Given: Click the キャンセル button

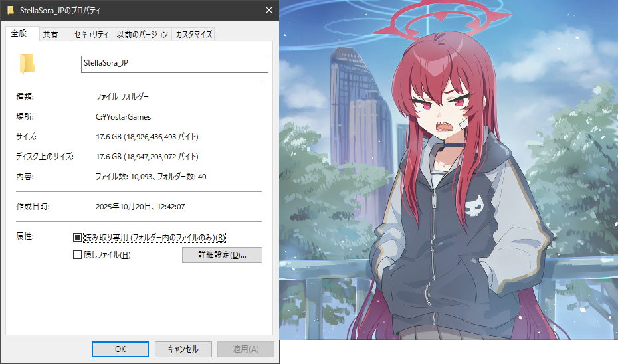Looking at the screenshot, I should pos(183,349).
